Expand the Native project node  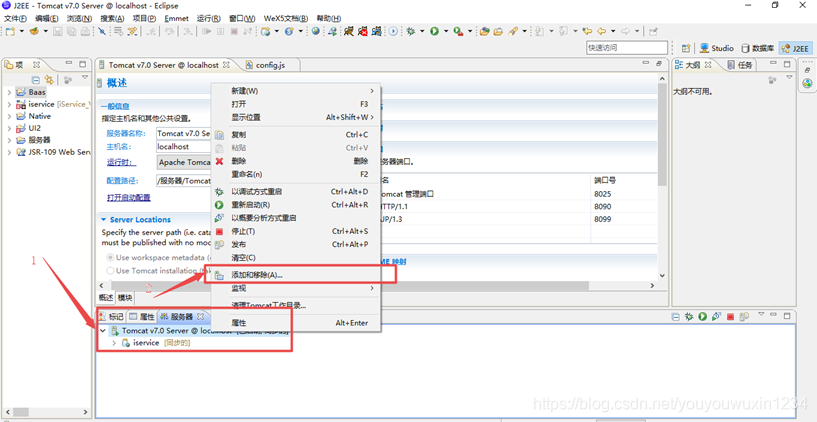9,116
